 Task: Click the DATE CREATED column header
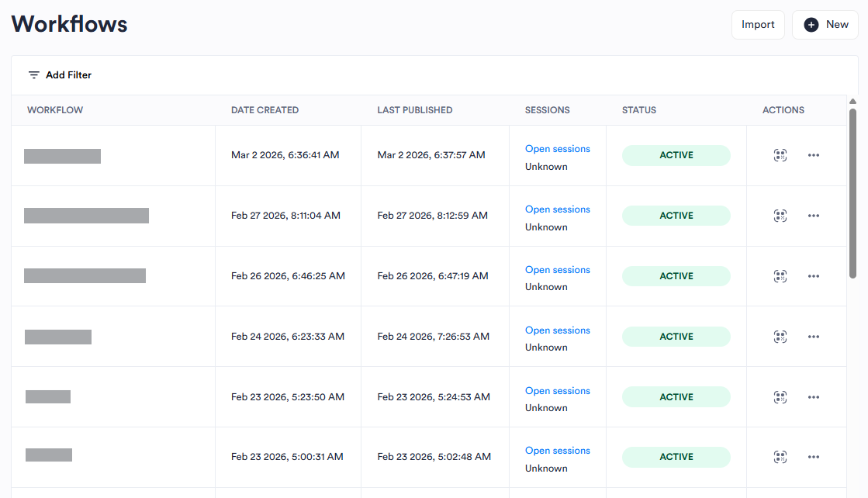pyautogui.click(x=265, y=110)
